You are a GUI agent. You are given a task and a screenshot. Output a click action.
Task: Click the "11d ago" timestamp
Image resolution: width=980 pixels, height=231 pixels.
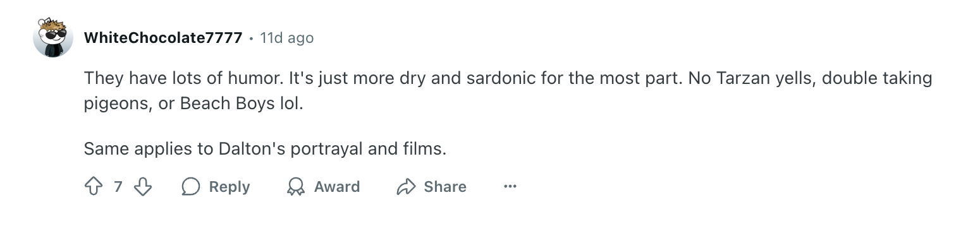tap(287, 38)
